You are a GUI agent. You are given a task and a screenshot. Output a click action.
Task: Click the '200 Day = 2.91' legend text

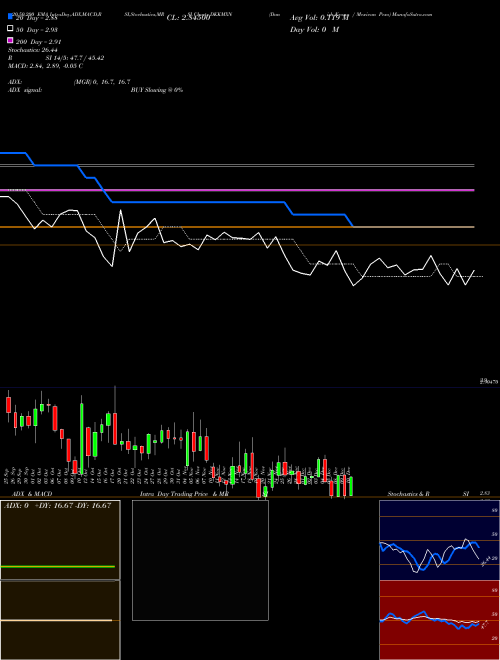(38, 41)
